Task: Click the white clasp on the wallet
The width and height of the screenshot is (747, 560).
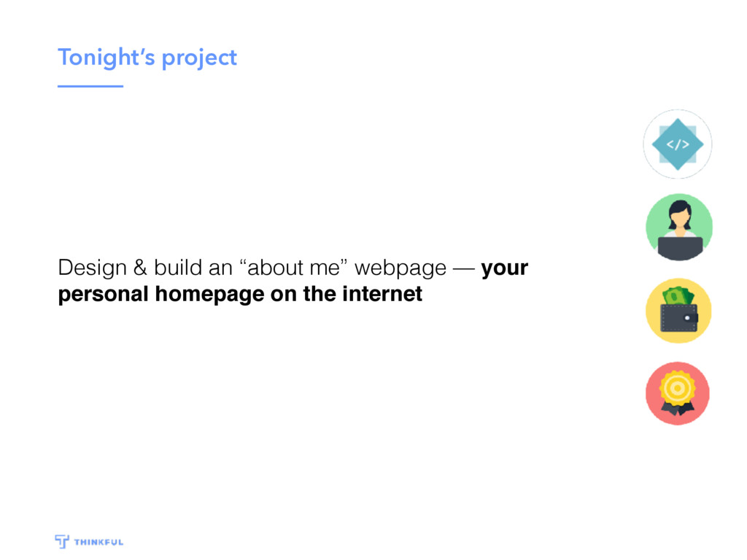Action: click(687, 318)
